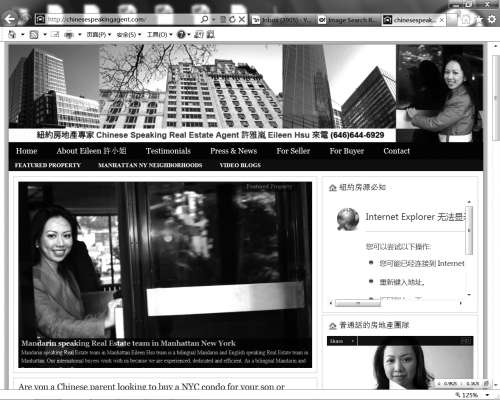Click the RSS feeds icon
The height and width of the screenshot is (400, 500).
34,34
